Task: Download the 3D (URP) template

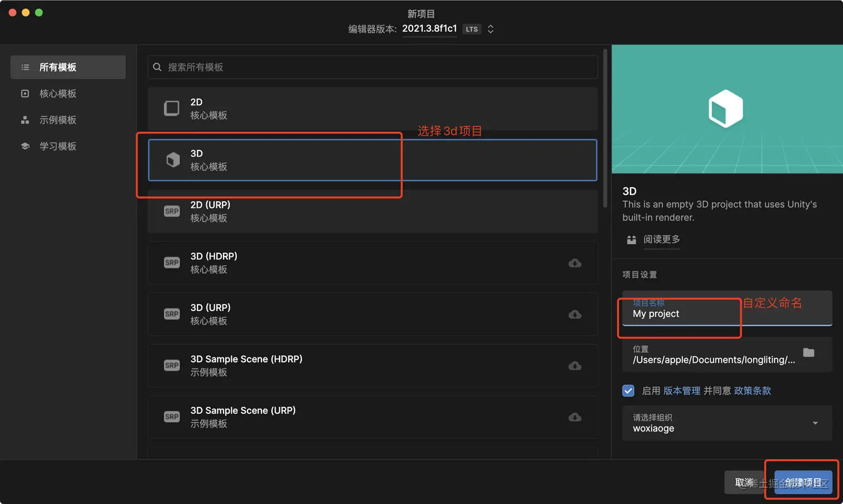Action: pyautogui.click(x=575, y=314)
